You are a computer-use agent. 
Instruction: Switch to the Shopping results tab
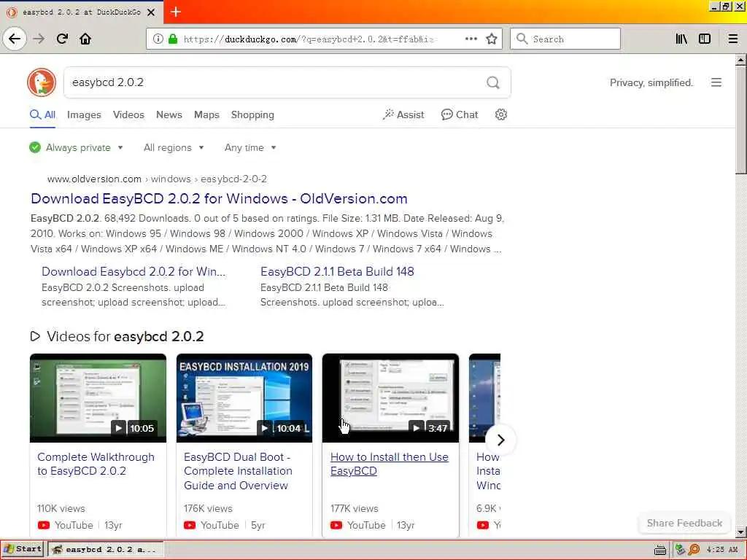tap(252, 114)
